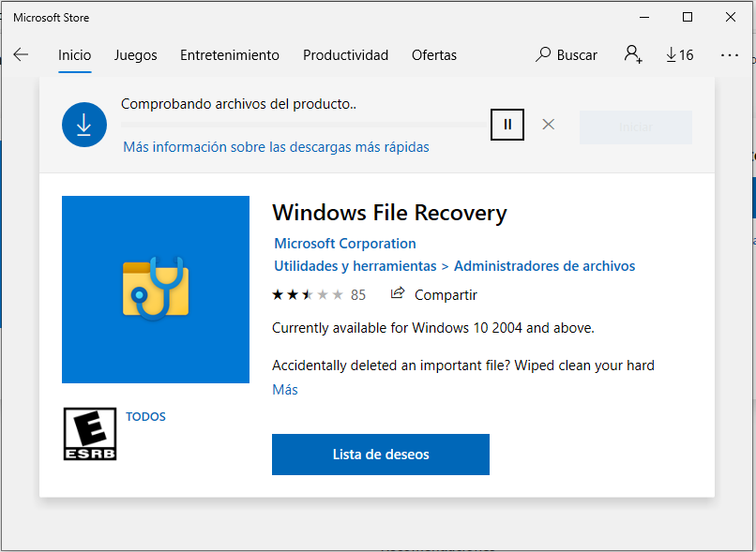Click the Windows File Recovery title
This screenshot has width=756, height=552.
[x=389, y=213]
